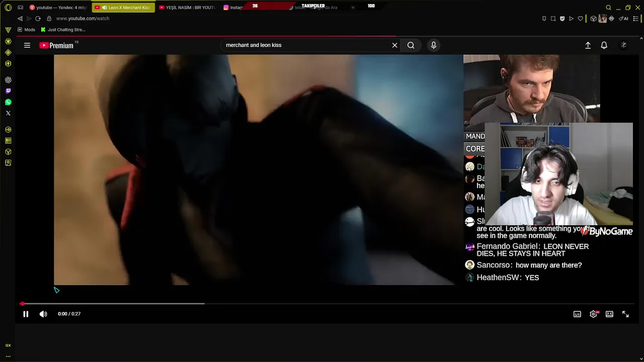Open the YouTube create/upload button
The width and height of the screenshot is (644, 362).
[588, 45]
